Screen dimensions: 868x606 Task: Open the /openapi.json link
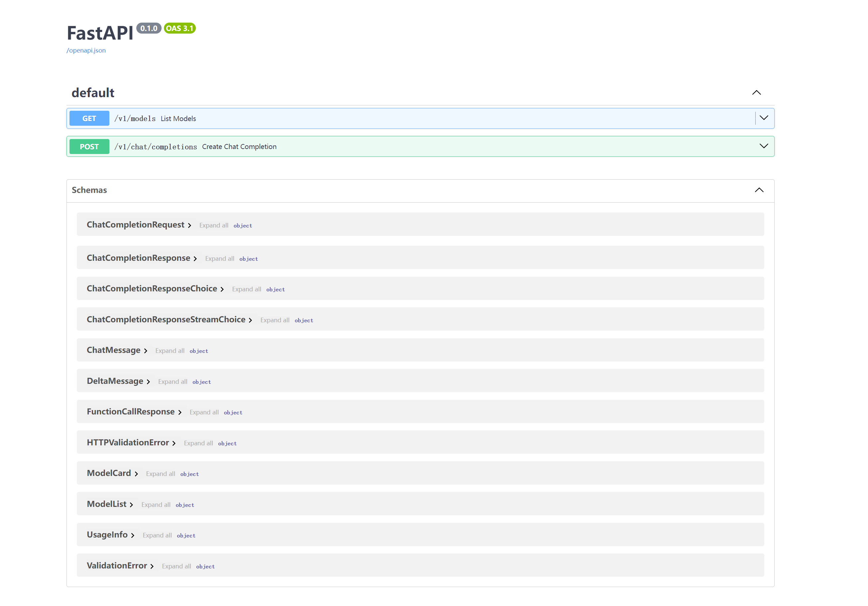(86, 50)
